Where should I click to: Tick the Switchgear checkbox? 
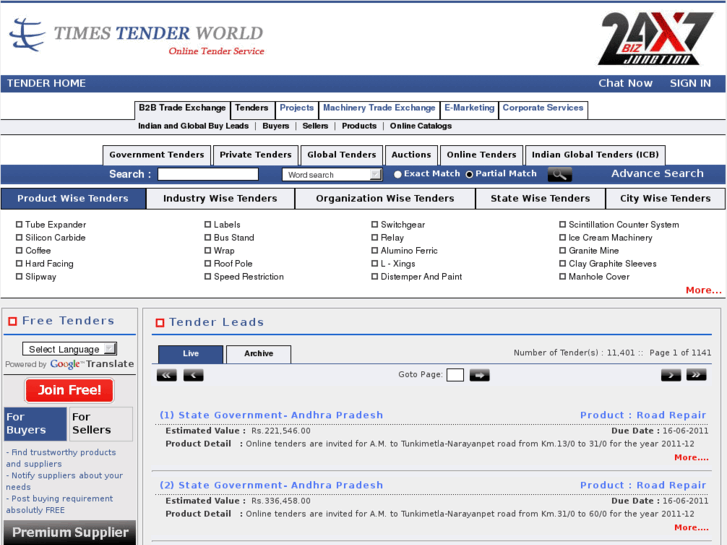[375, 224]
